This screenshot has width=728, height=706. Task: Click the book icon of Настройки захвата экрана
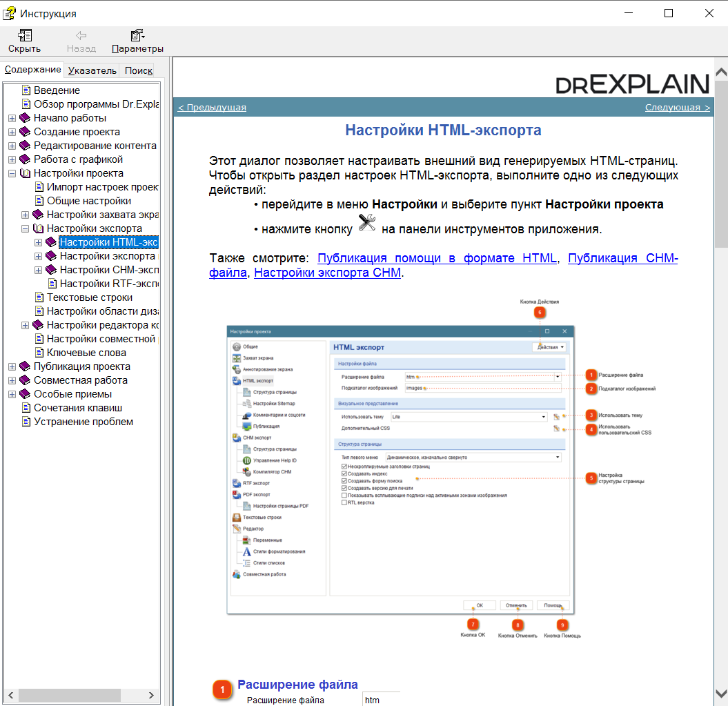38,215
